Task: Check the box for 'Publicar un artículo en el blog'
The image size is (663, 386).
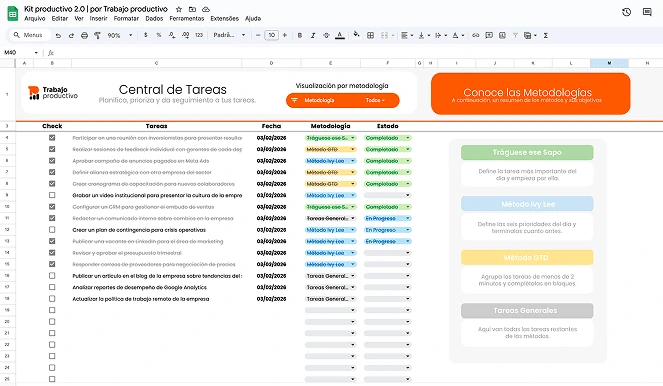Action: pyautogui.click(x=52, y=276)
